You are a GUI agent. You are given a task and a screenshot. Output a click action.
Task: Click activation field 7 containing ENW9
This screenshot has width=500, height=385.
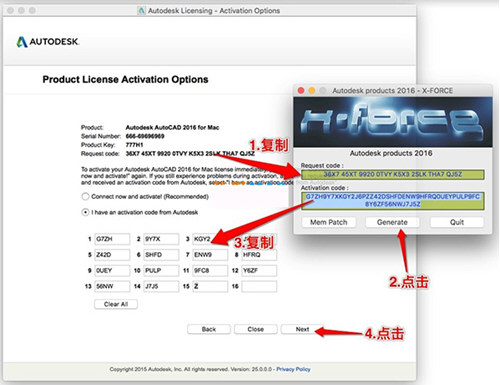[210, 255]
